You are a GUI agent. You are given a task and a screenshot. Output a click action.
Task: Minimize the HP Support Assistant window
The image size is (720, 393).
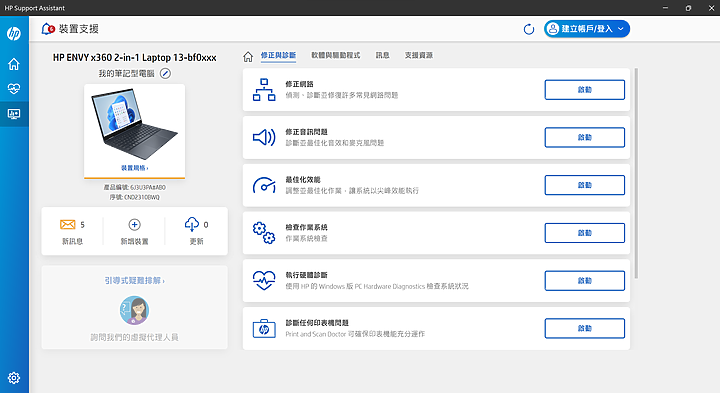tap(665, 8)
